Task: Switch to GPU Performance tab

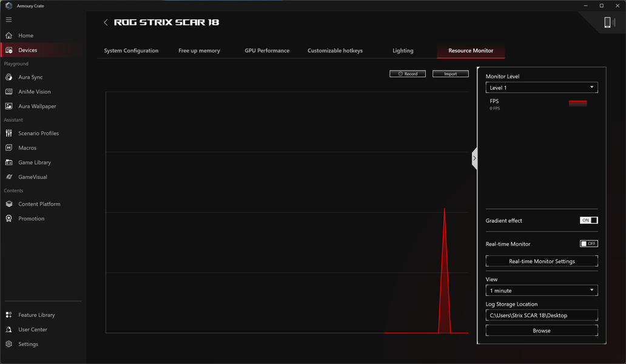Action: point(267,51)
